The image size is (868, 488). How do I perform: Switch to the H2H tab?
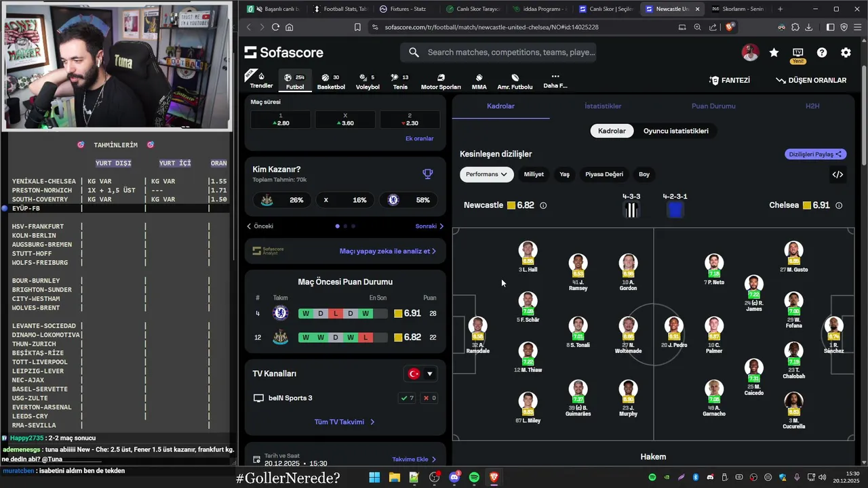coord(812,106)
